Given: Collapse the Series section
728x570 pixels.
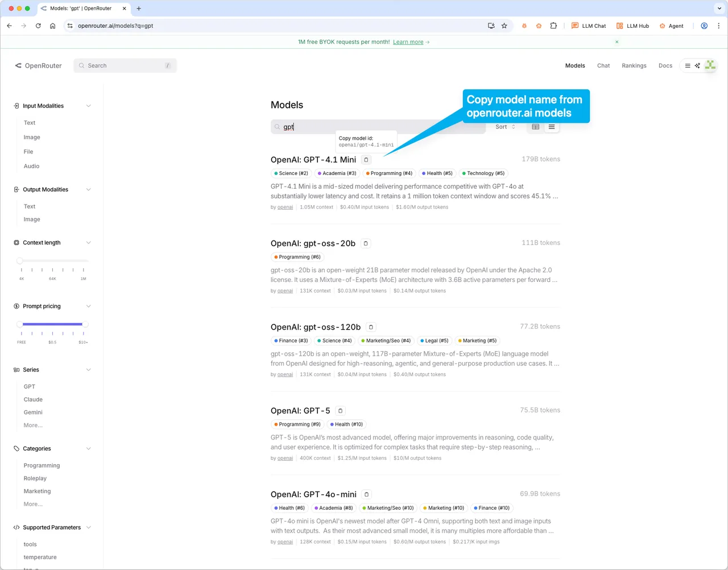Looking at the screenshot, I should pyautogui.click(x=88, y=370).
